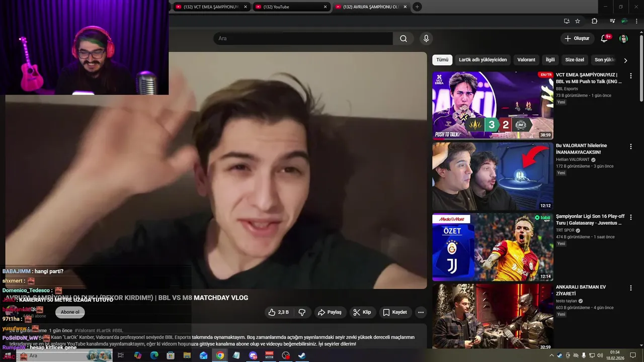Screen dimensions: 644x362
Task: Open the Galatasaray - Juventus özet thumbnail
Action: (x=493, y=247)
